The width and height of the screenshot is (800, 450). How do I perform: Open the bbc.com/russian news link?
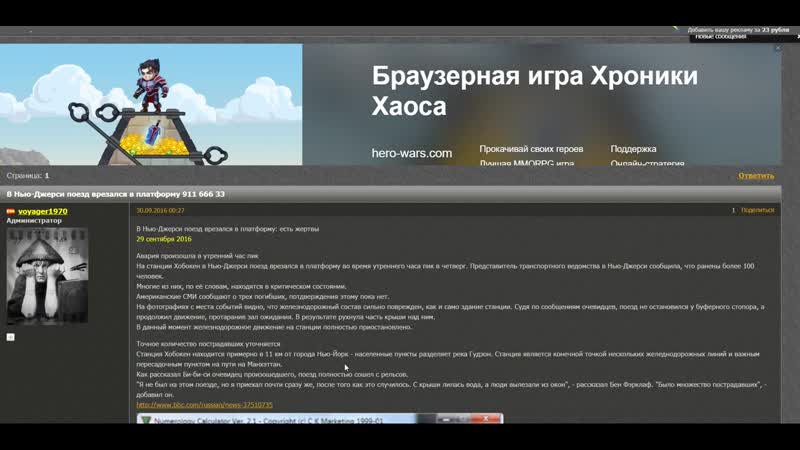pos(204,405)
